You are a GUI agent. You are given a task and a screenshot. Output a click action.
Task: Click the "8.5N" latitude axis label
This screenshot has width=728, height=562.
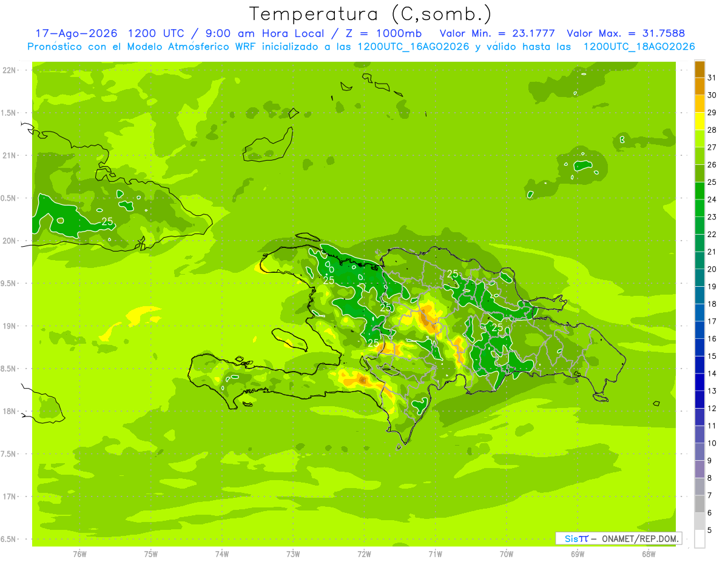click(x=9, y=369)
